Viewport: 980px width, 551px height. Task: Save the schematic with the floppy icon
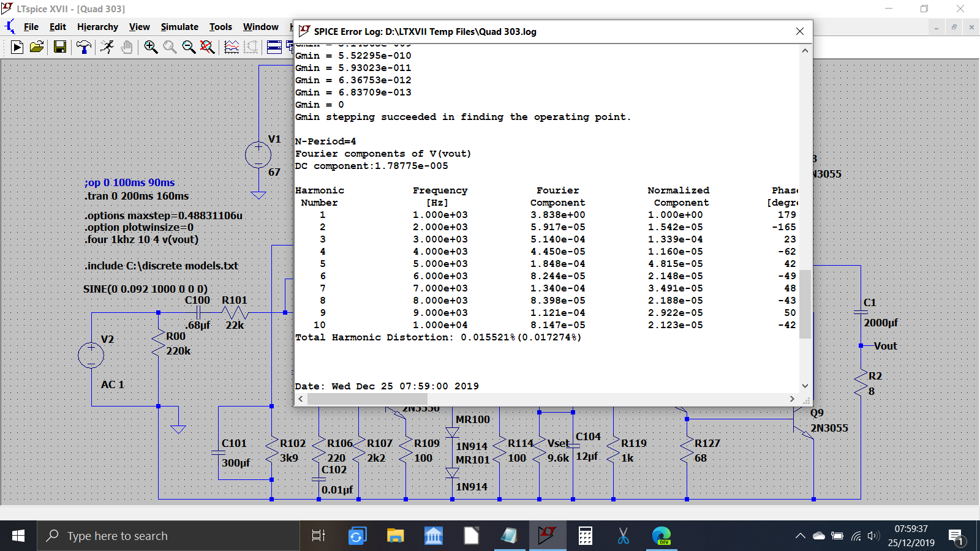[x=60, y=47]
